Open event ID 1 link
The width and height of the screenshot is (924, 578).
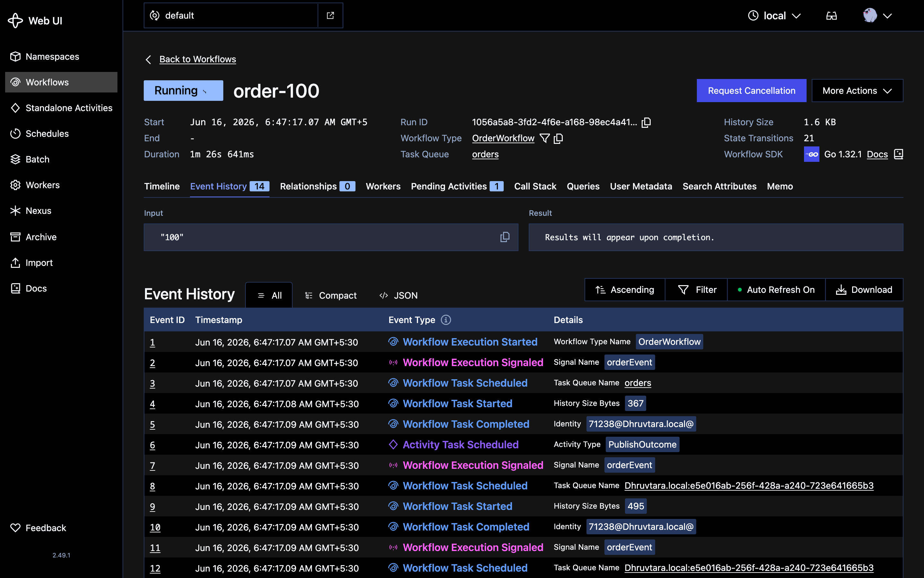152,342
